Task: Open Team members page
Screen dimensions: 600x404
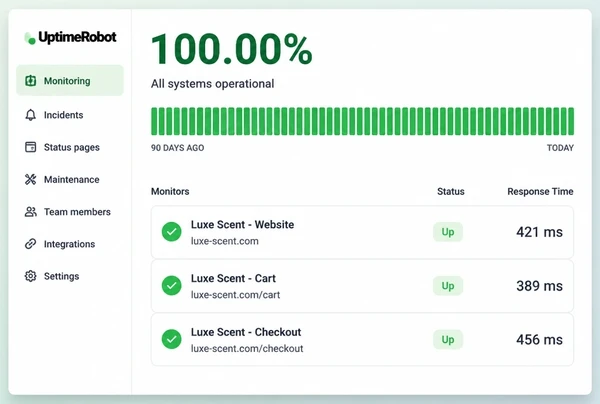Action: coord(77,212)
